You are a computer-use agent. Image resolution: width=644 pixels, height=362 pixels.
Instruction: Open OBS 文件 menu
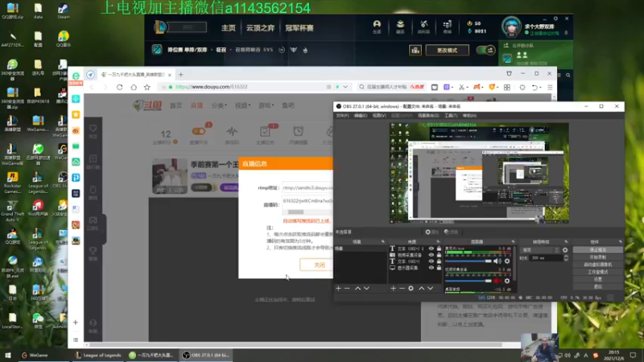[x=342, y=116]
